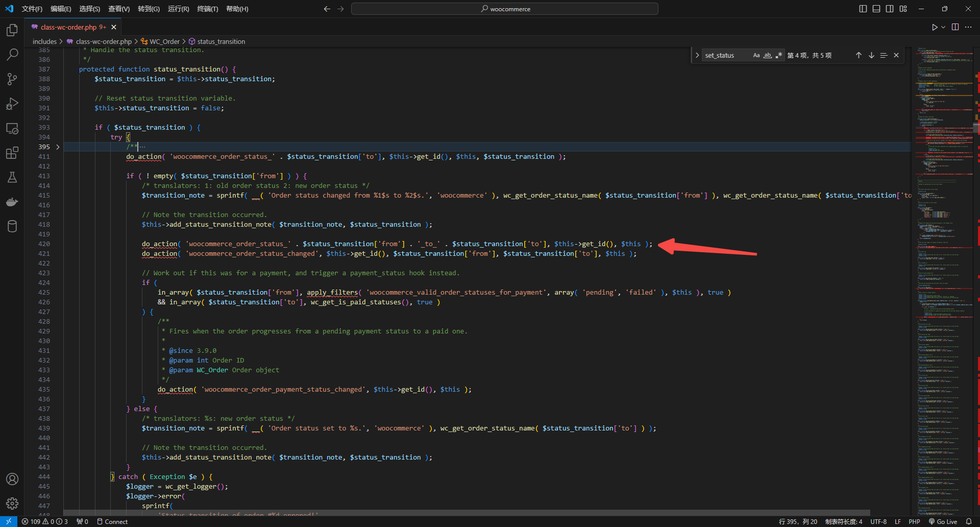
Task: Open the Run and Debug view
Action: coord(12,104)
